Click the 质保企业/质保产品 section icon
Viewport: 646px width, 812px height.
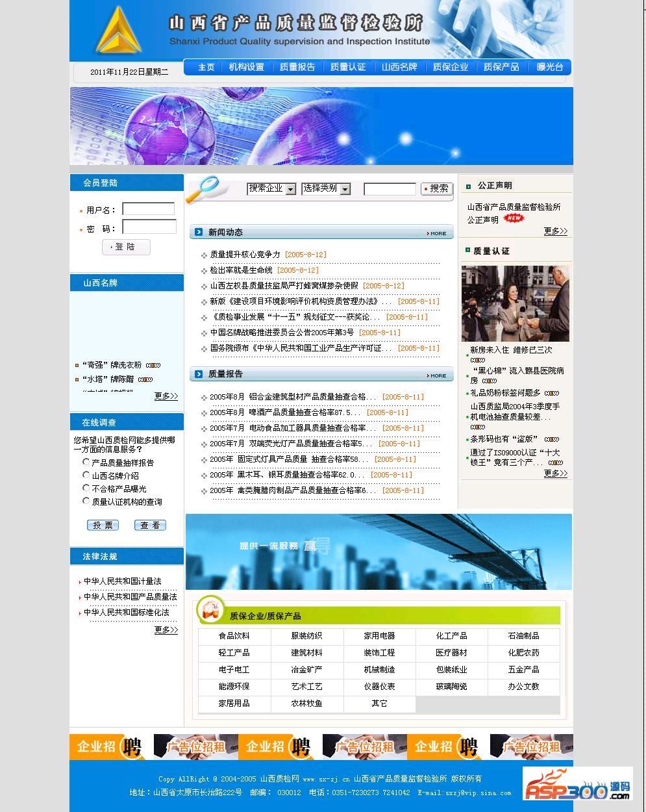coord(210,610)
